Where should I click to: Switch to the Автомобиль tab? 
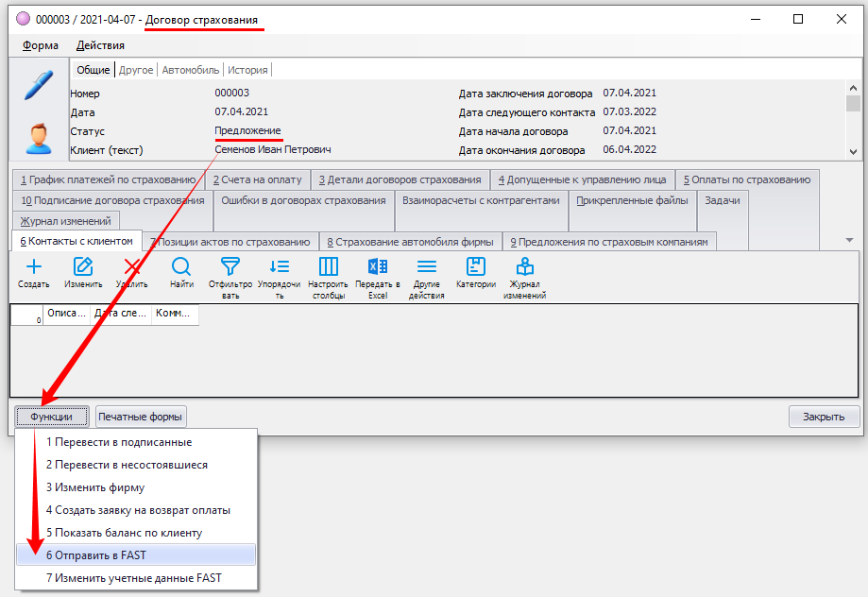[x=190, y=69]
